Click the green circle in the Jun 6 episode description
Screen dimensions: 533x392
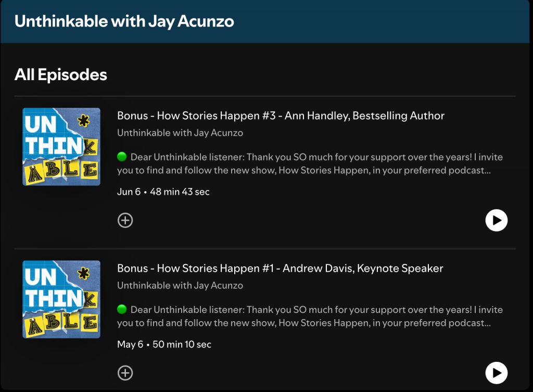[122, 157]
